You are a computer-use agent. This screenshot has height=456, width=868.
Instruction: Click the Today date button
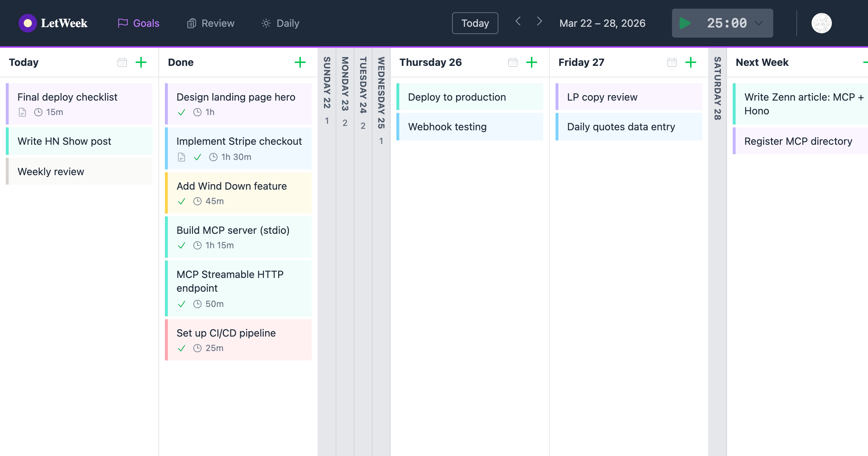tap(475, 23)
